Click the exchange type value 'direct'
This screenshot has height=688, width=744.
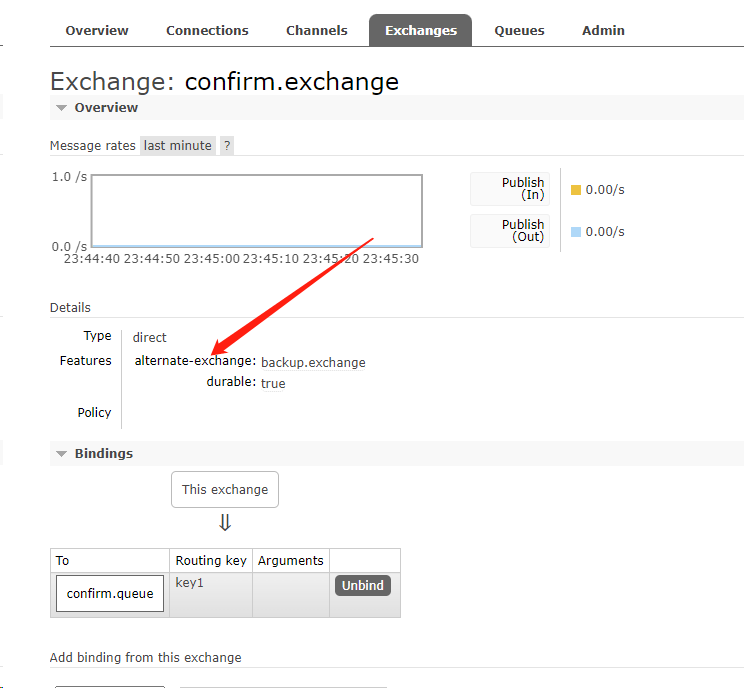tap(149, 337)
